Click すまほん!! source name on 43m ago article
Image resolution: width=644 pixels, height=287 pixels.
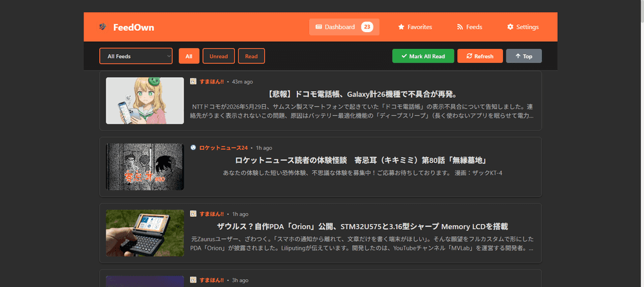(x=211, y=82)
